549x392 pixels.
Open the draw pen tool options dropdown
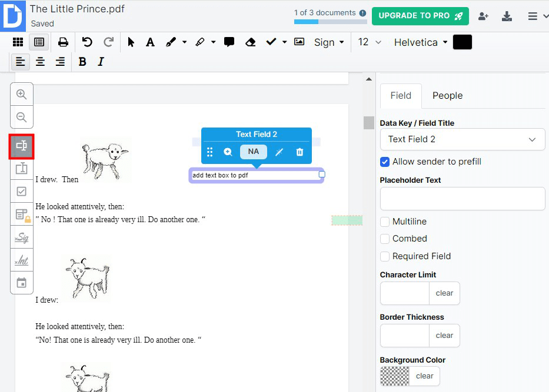tap(185, 42)
